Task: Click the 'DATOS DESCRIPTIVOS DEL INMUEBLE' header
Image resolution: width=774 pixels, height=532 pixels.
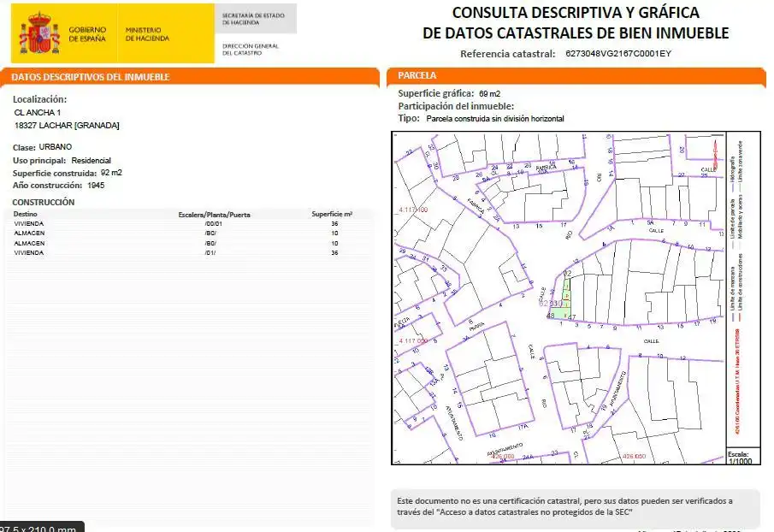Action: click(91, 77)
